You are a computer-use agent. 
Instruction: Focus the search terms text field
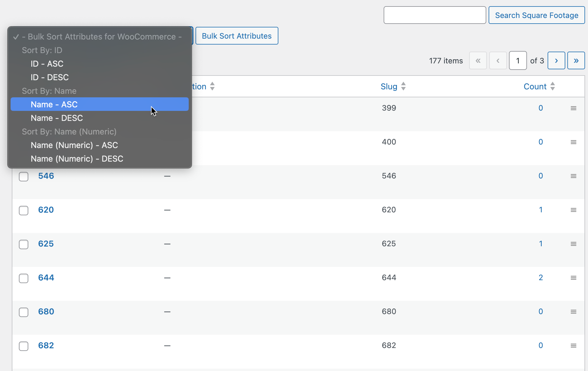[x=435, y=15]
